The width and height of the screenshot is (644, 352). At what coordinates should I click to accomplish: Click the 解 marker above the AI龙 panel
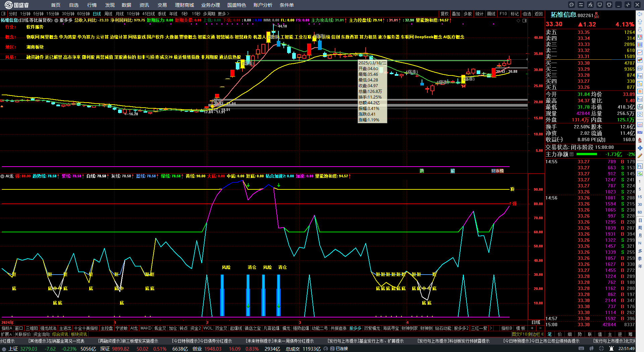coord(452,171)
